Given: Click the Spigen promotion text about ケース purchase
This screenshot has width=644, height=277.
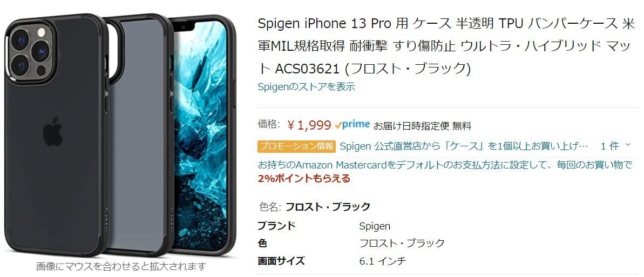Looking at the screenshot, I should (x=465, y=146).
